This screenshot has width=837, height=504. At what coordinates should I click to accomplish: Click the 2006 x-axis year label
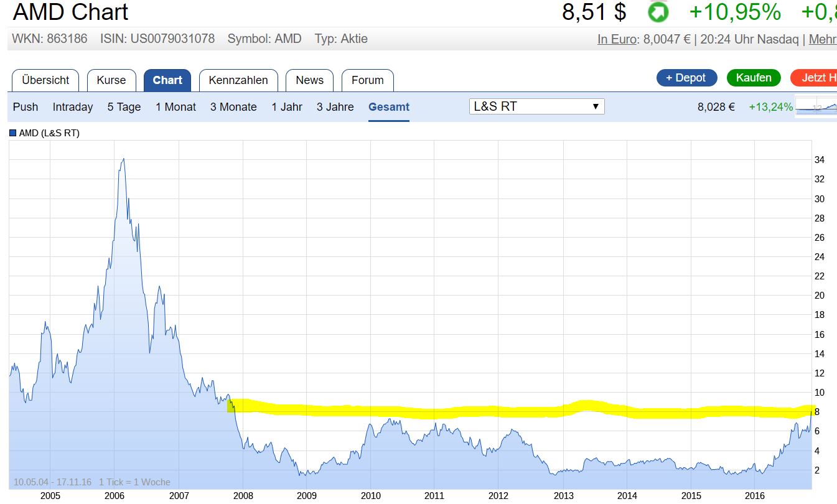[115, 496]
